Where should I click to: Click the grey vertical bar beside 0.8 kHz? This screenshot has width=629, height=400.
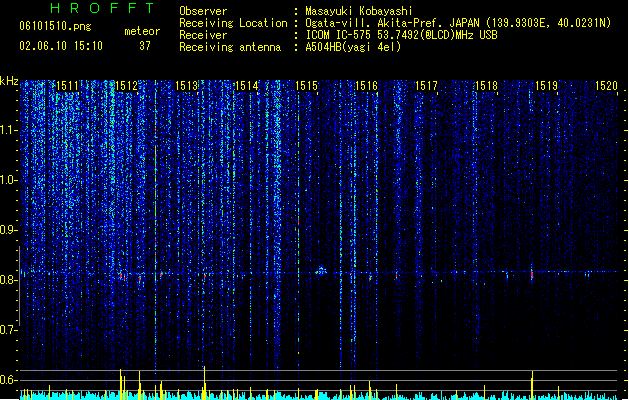(19, 286)
